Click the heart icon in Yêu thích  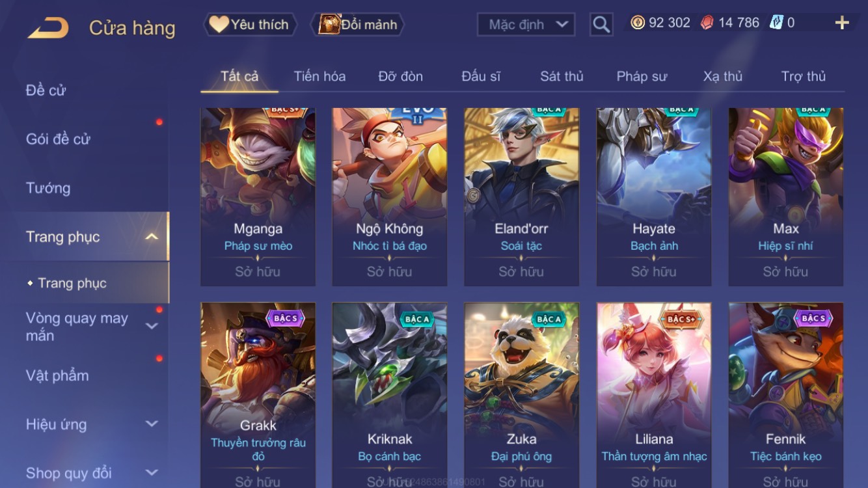pos(219,24)
